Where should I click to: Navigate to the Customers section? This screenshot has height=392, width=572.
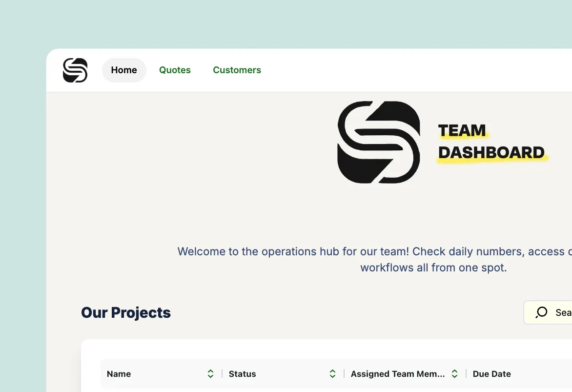237,70
